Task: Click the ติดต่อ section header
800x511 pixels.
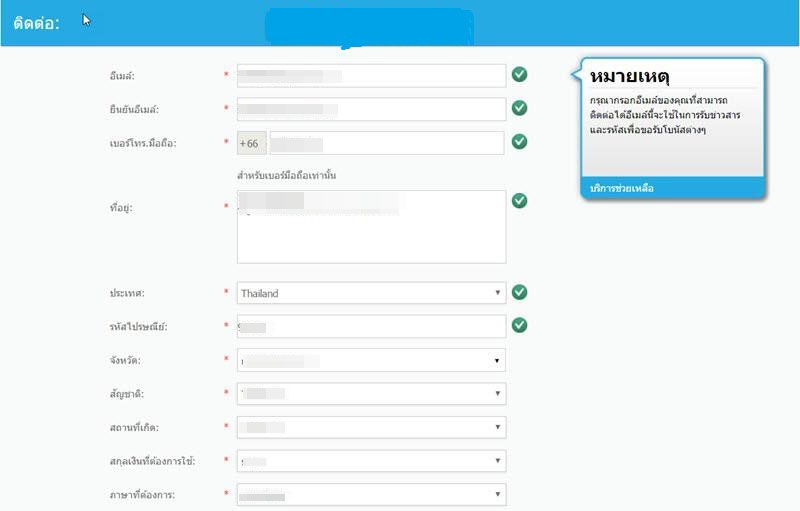Action: pos(37,23)
